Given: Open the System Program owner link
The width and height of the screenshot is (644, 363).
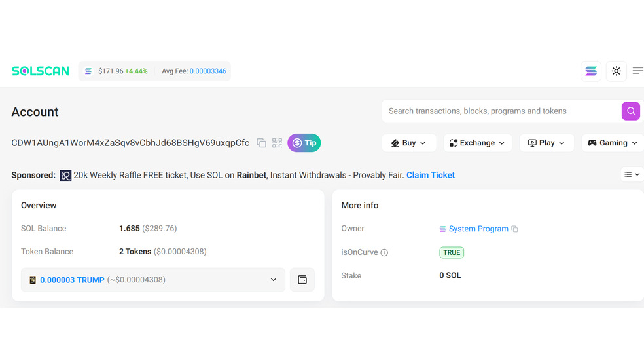Looking at the screenshot, I should (x=478, y=229).
